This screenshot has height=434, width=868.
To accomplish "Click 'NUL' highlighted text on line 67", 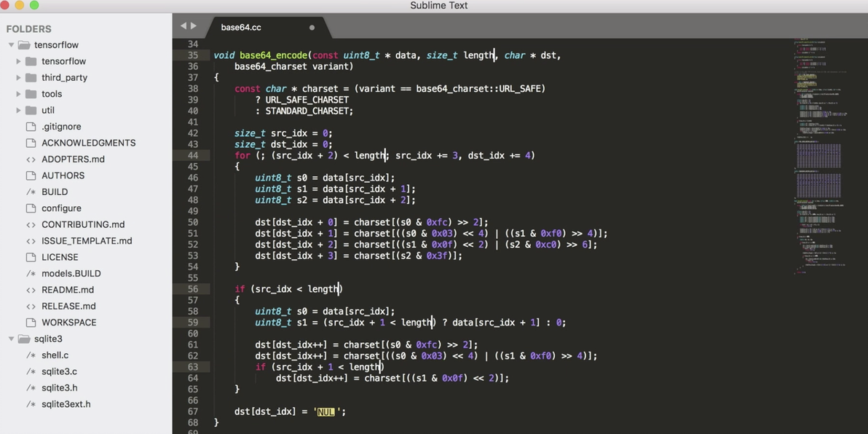I will (326, 411).
